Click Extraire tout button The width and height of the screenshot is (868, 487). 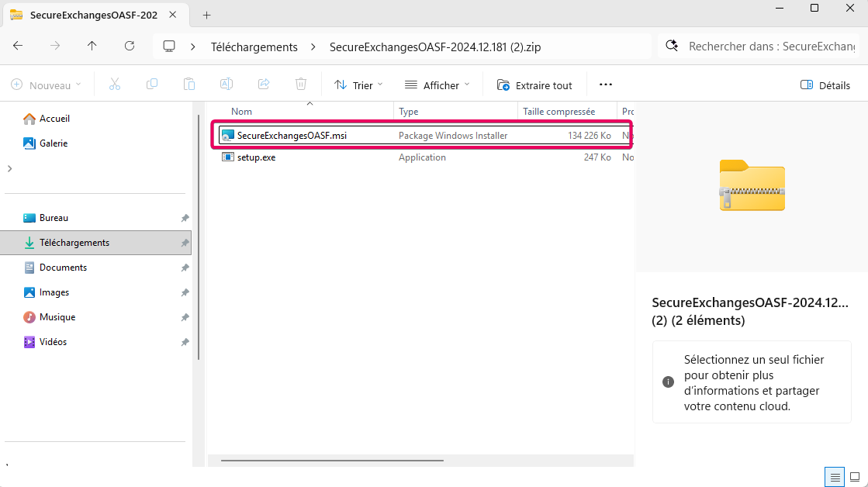(x=534, y=85)
